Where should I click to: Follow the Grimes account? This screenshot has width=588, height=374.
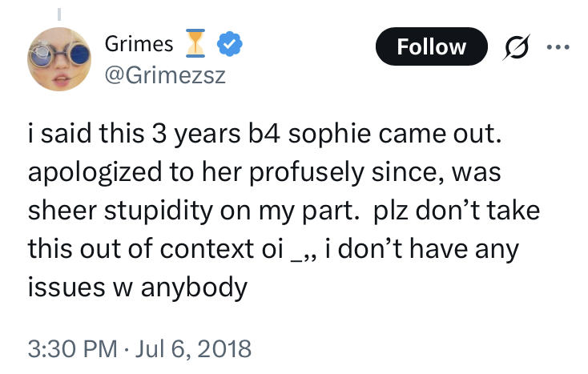click(432, 46)
